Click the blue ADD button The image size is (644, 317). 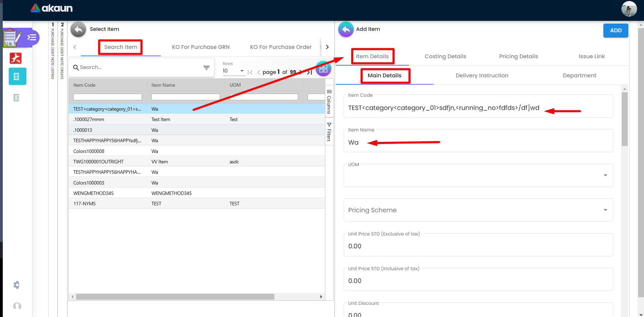tap(616, 31)
